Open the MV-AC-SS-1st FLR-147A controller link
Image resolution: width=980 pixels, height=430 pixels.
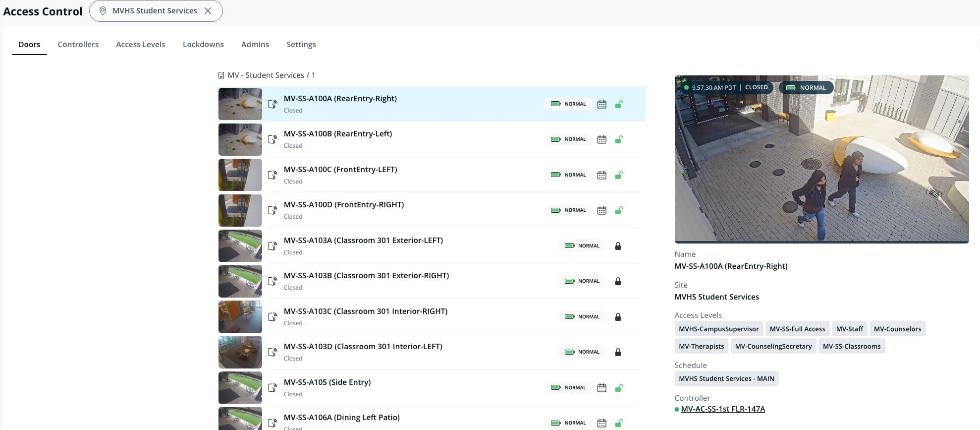click(x=722, y=409)
